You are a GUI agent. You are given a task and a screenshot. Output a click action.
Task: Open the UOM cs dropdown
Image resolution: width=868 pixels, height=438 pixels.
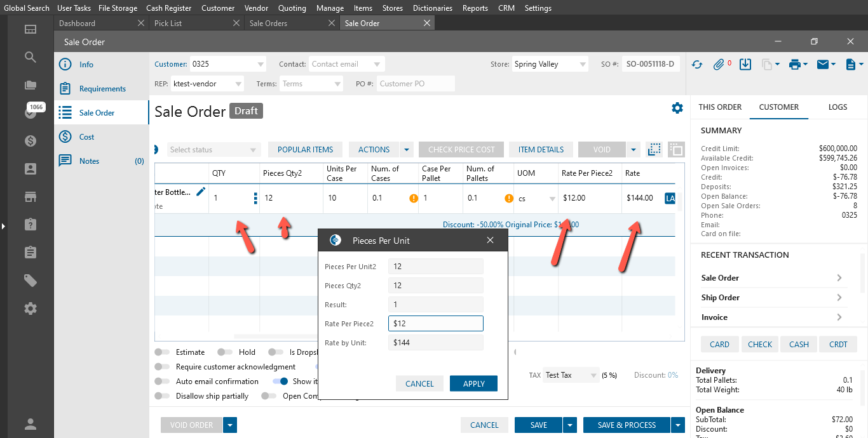point(552,199)
